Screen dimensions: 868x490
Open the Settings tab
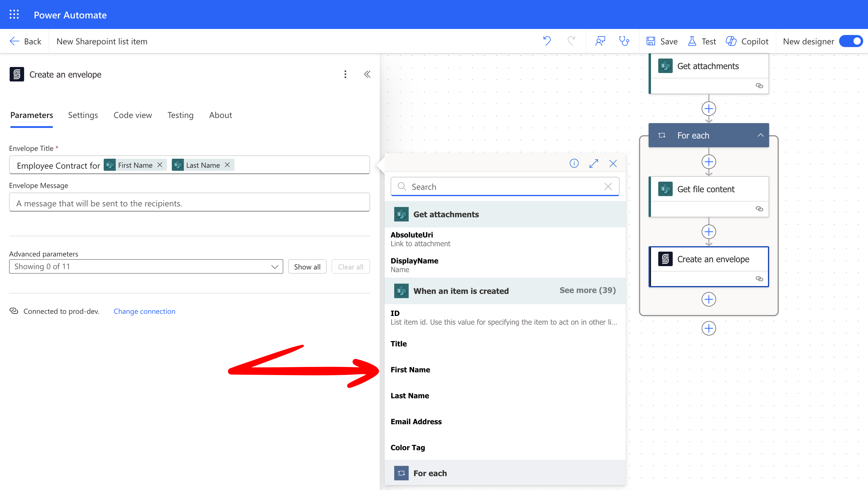(x=83, y=115)
